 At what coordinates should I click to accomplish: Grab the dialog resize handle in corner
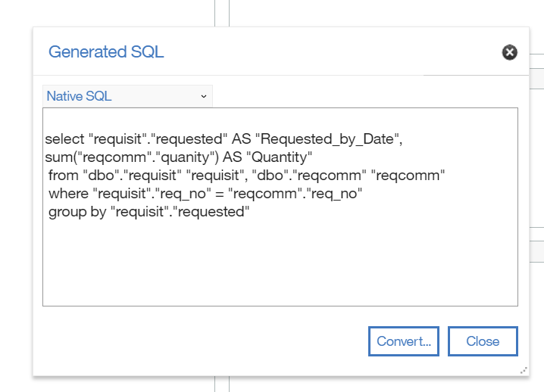(524, 370)
